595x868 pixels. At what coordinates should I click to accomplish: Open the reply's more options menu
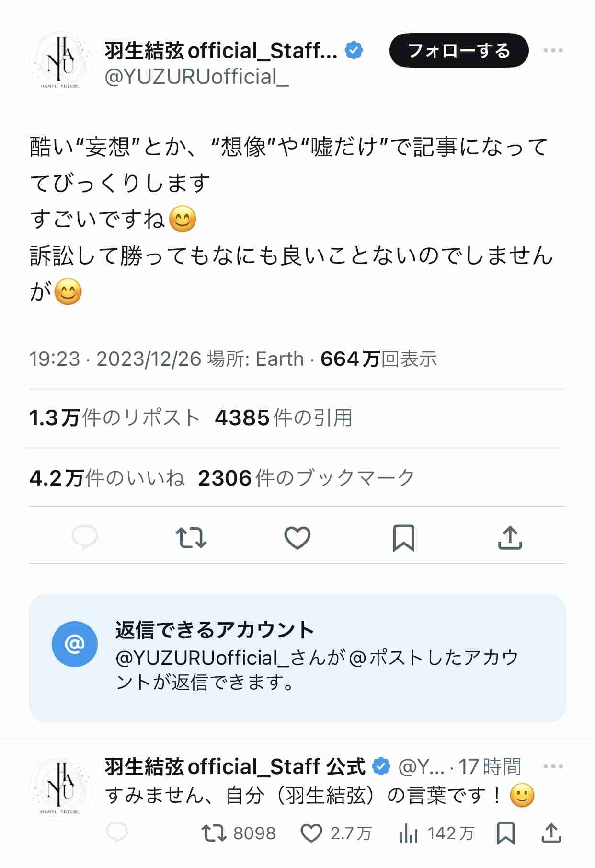click(553, 766)
